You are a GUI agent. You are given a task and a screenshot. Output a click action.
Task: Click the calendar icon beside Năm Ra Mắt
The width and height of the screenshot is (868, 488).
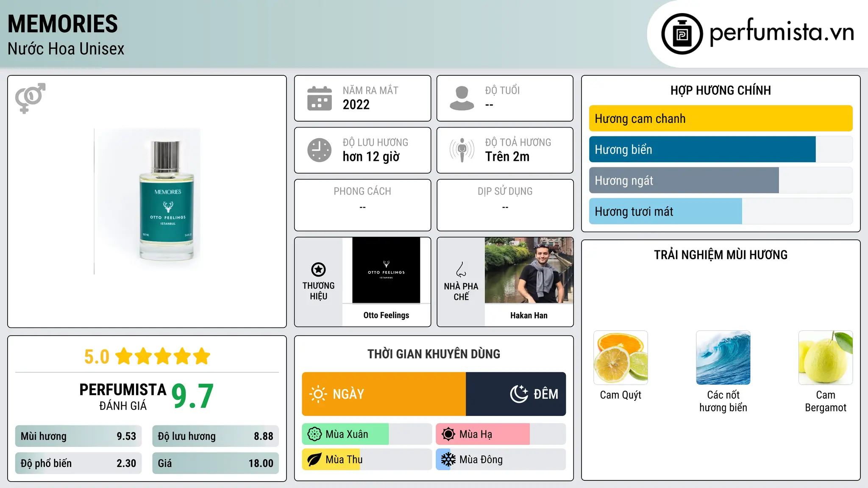click(x=320, y=98)
